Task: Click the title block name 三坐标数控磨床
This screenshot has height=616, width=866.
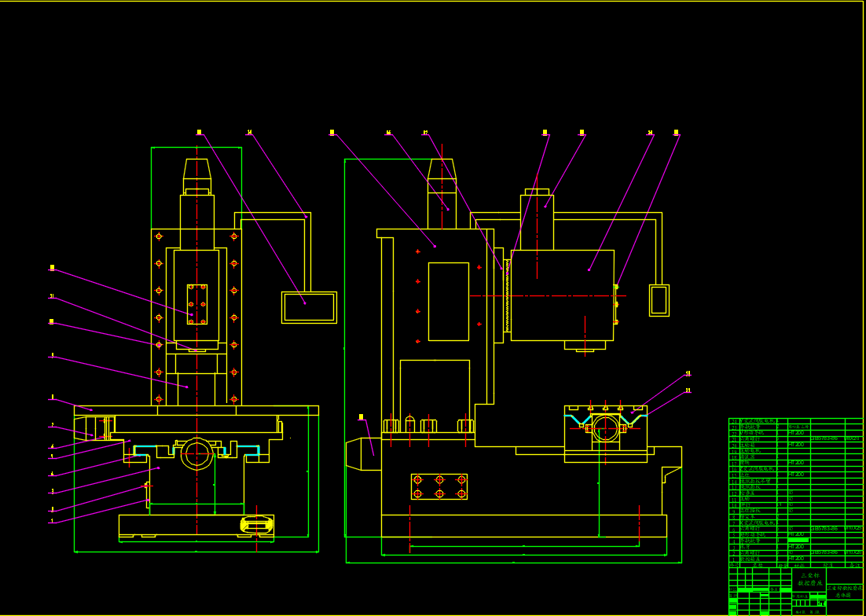Action: (809, 579)
